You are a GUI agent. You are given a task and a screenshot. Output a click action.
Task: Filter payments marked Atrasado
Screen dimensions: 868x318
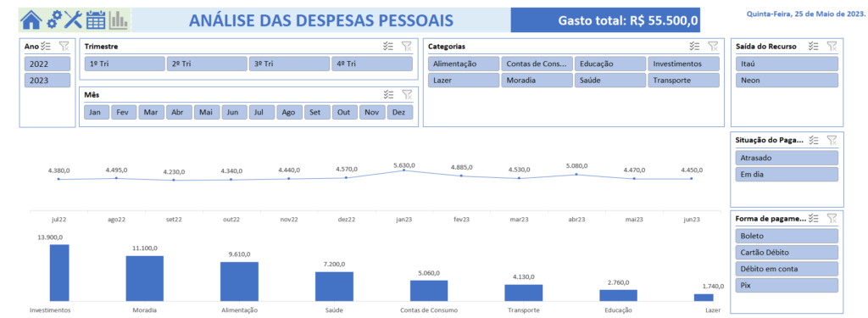point(787,158)
